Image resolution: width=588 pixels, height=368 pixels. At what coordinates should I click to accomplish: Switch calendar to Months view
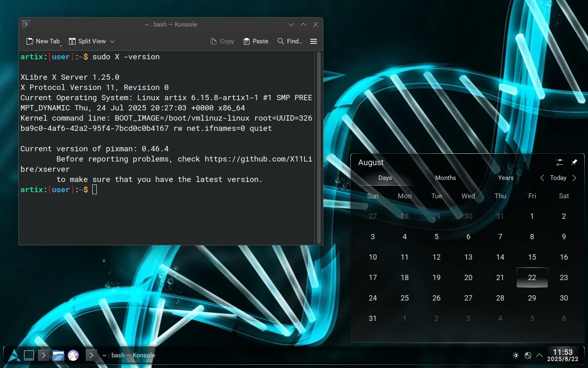[x=445, y=178]
